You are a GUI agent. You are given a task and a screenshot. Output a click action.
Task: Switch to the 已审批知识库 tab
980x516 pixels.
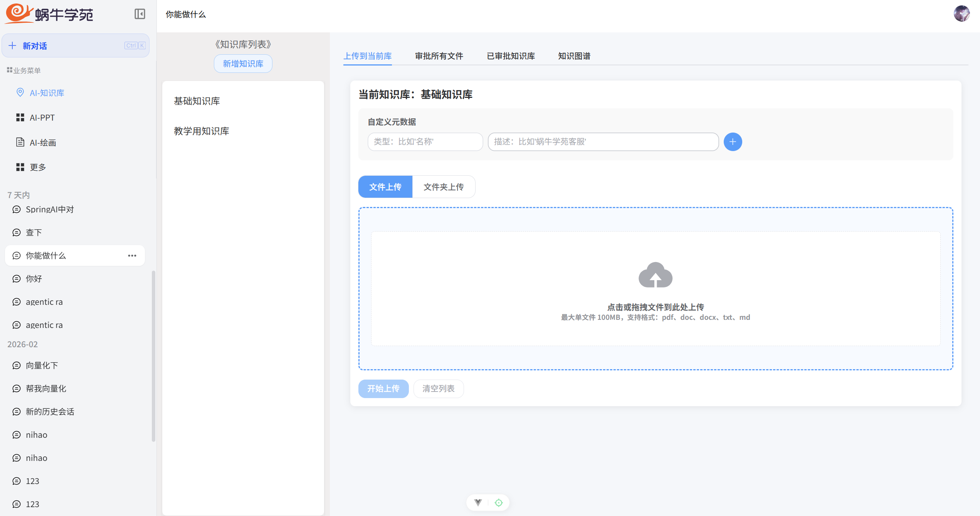[511, 56]
